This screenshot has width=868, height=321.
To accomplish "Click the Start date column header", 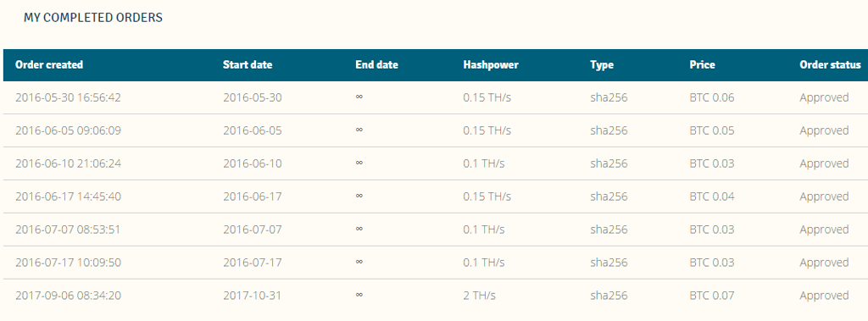I will click(x=248, y=64).
